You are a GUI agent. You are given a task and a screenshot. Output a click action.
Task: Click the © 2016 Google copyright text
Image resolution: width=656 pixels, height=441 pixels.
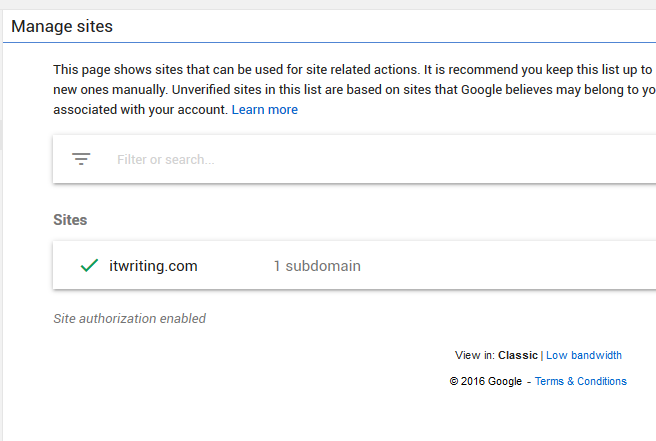[x=485, y=381]
